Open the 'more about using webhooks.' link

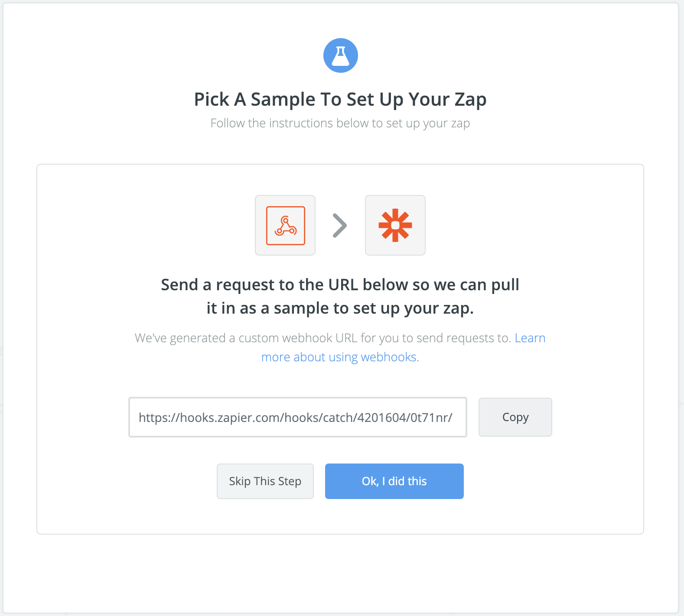340,357
